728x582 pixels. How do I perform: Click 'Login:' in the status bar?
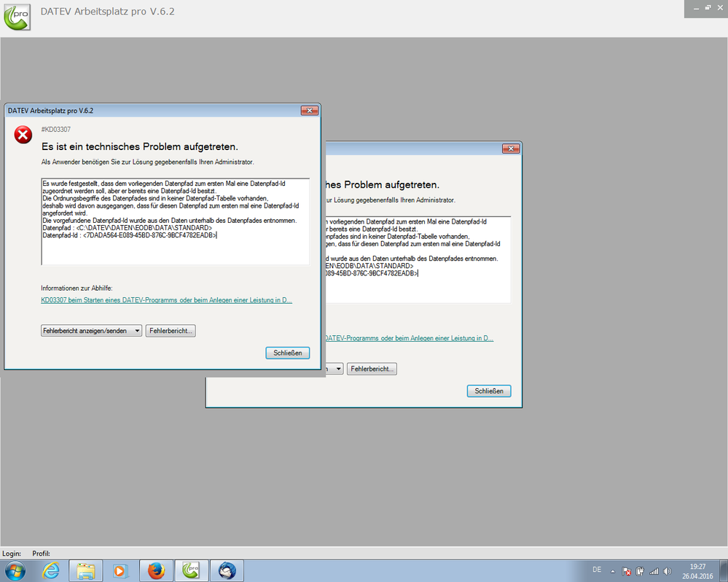pyautogui.click(x=12, y=553)
